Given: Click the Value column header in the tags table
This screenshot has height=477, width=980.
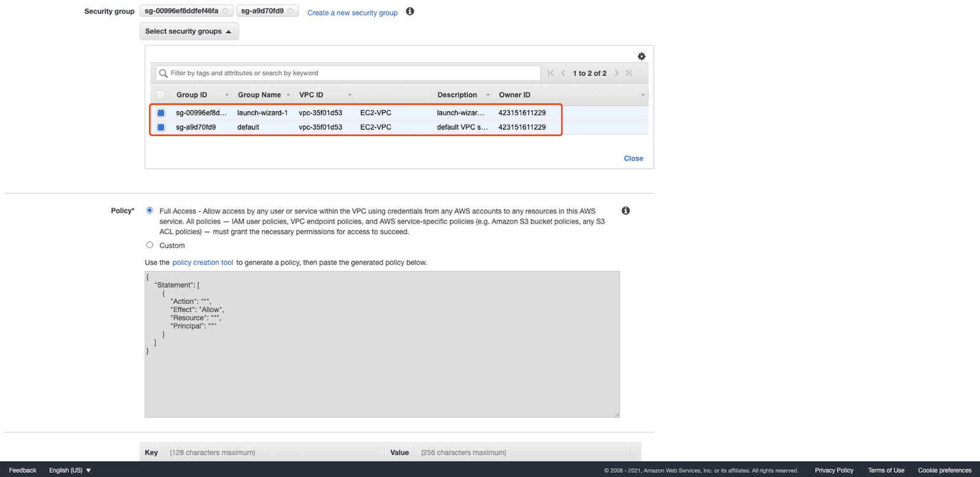Looking at the screenshot, I should pos(399,452).
